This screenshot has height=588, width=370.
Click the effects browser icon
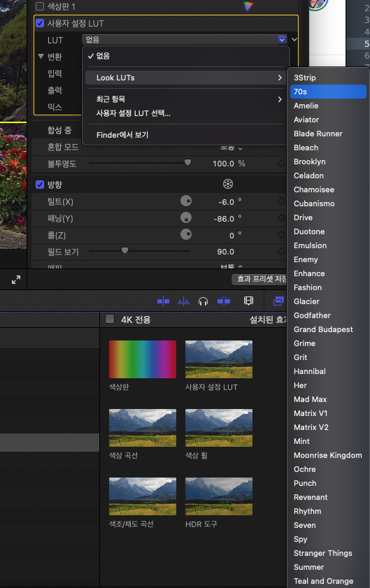(279, 301)
